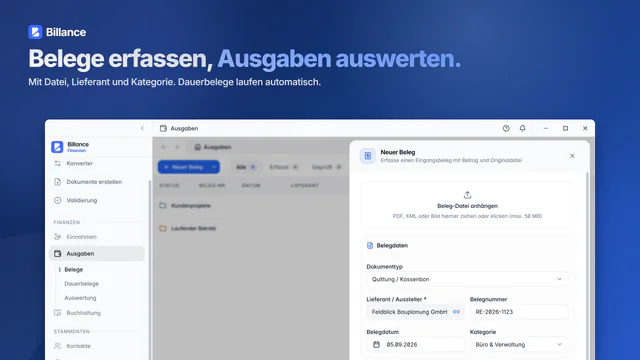This screenshot has width=640, height=360.
Task: Click the Belegnummer input field
Action: (519, 312)
